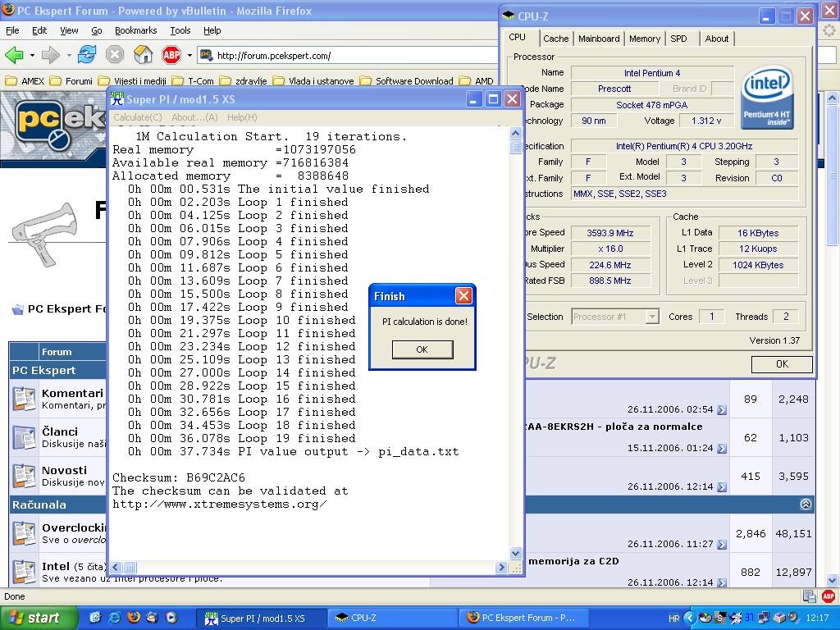Click the HR language indicator in tray
Viewport: 840px width, 630px height.
click(x=674, y=619)
